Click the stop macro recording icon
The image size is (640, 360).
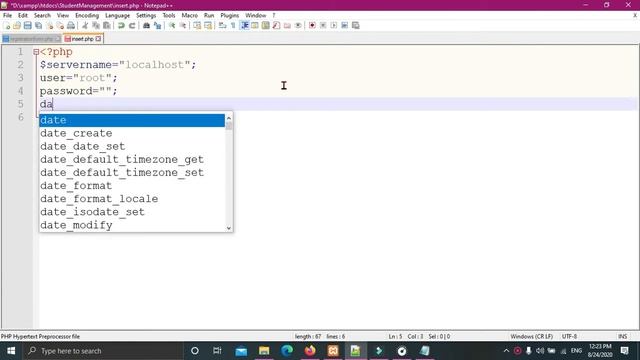click(x=323, y=25)
